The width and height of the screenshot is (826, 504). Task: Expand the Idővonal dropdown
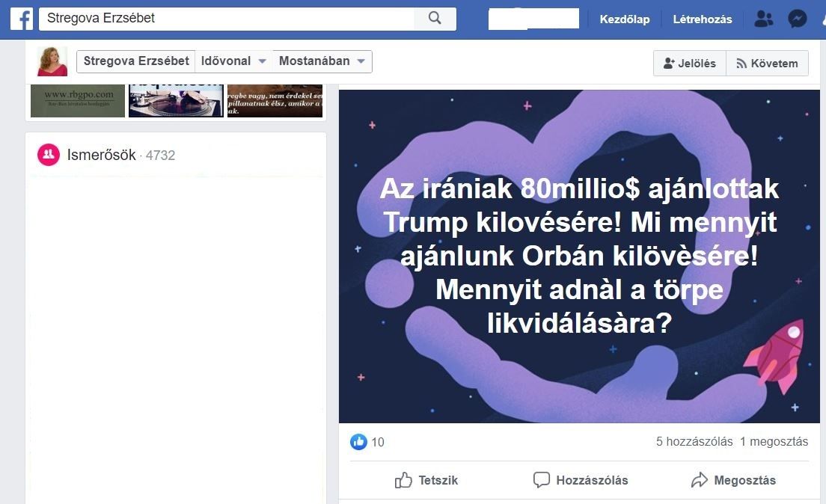[233, 61]
